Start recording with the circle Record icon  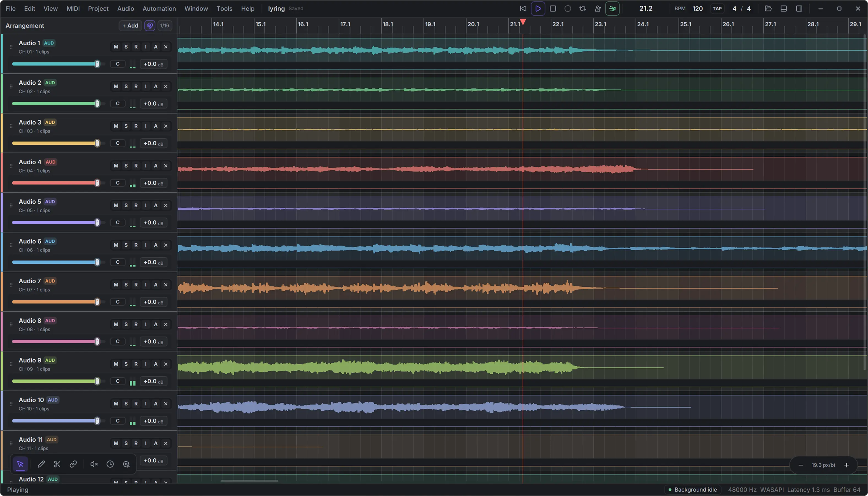pos(568,9)
